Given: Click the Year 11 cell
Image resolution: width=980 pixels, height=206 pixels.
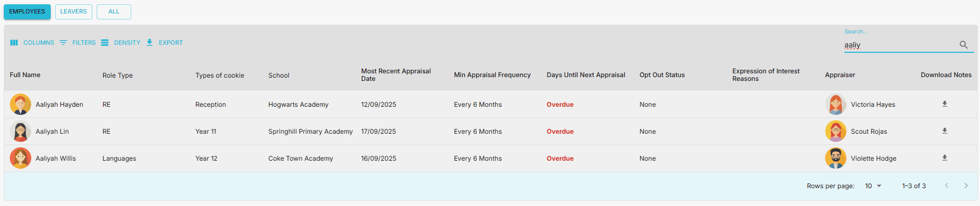Looking at the screenshot, I should click(x=206, y=132).
